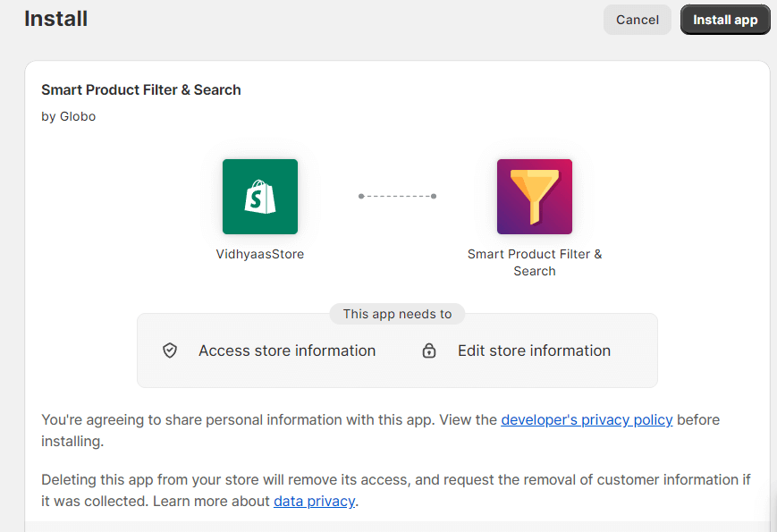Click the paragraph about sharing personal information
The image size is (777, 532).
point(268,420)
